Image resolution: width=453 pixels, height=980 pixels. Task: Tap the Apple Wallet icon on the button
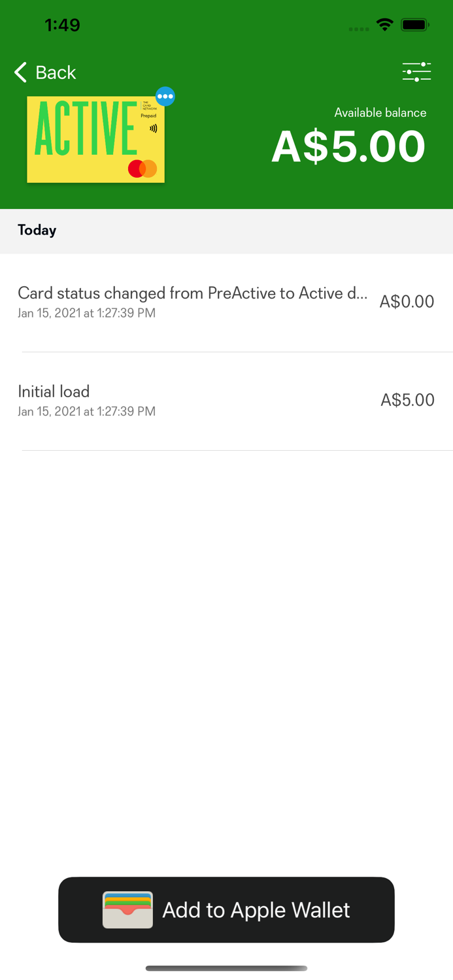126,909
